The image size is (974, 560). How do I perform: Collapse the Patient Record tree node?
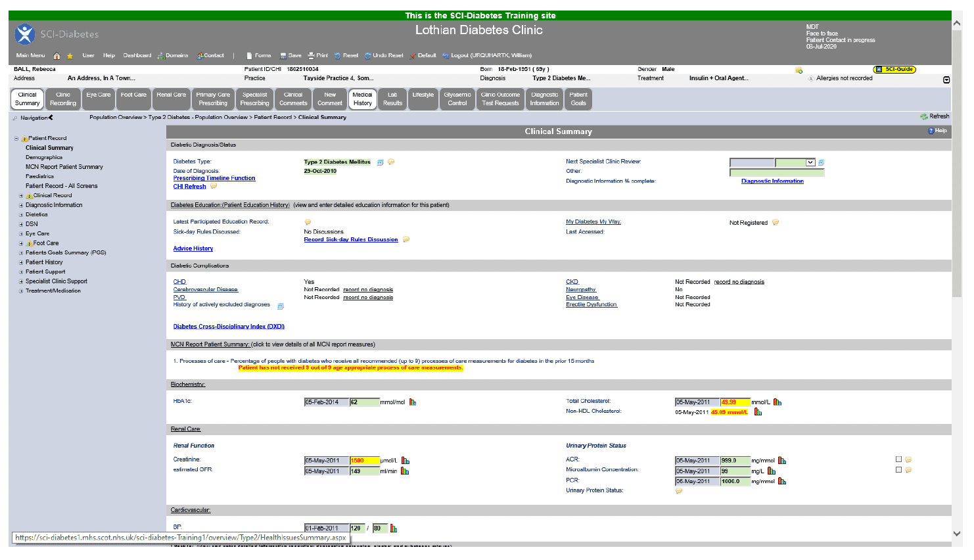(16, 139)
